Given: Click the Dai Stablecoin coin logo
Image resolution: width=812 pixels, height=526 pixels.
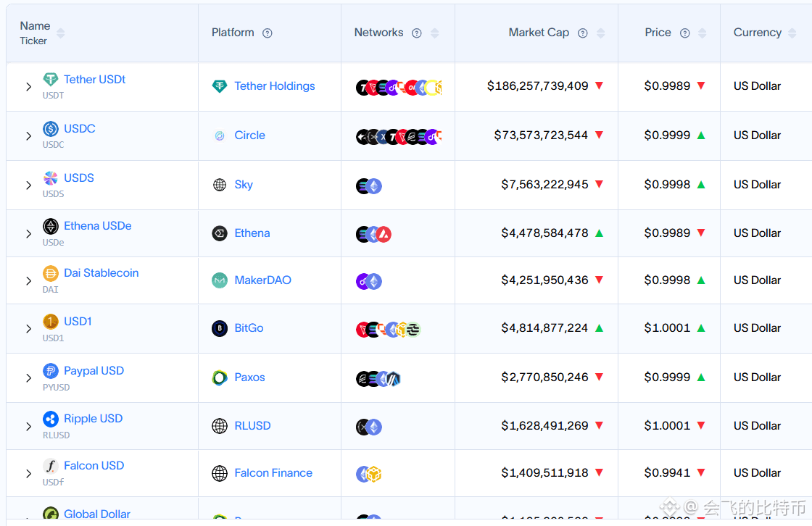Looking at the screenshot, I should coord(50,273).
